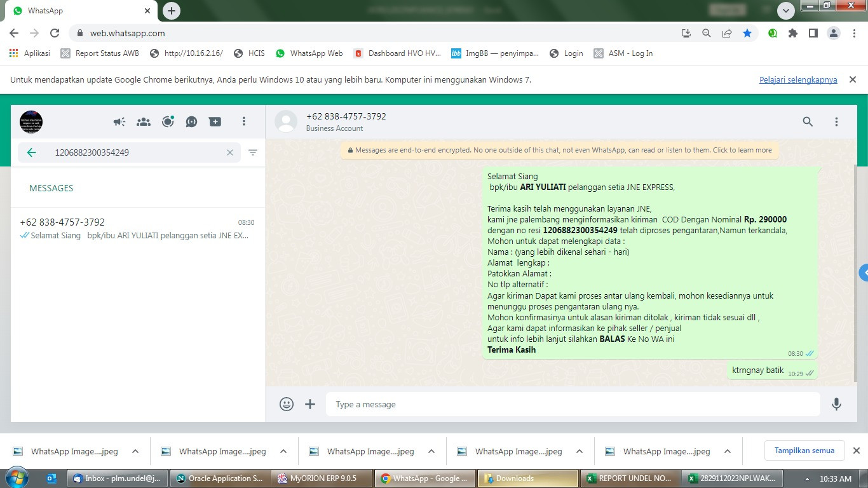
Task: Record a voice message
Action: [837, 404]
